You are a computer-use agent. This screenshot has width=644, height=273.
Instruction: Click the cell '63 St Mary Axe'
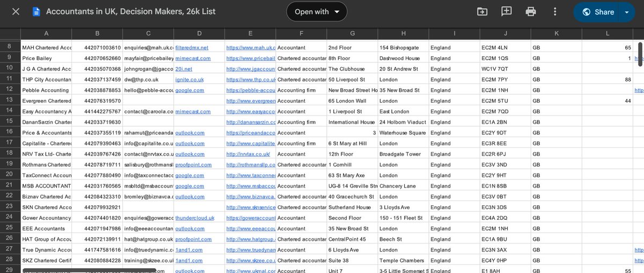point(352,175)
